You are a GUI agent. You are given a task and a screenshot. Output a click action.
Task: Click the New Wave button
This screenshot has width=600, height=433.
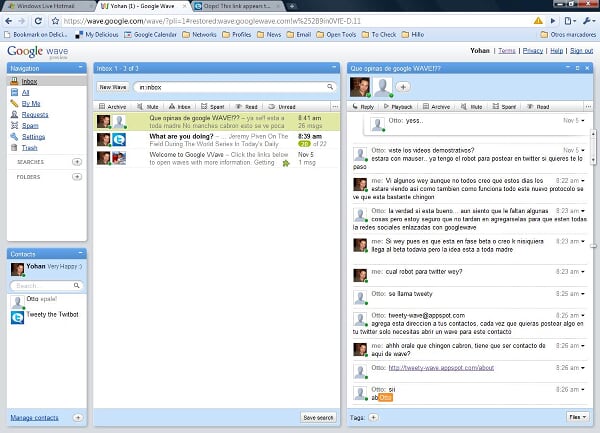click(112, 87)
